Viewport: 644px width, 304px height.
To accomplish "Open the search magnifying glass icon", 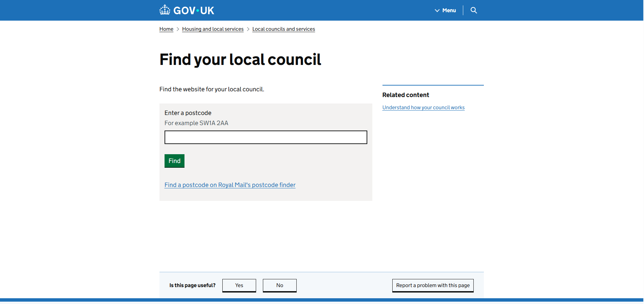I will [x=474, y=10].
